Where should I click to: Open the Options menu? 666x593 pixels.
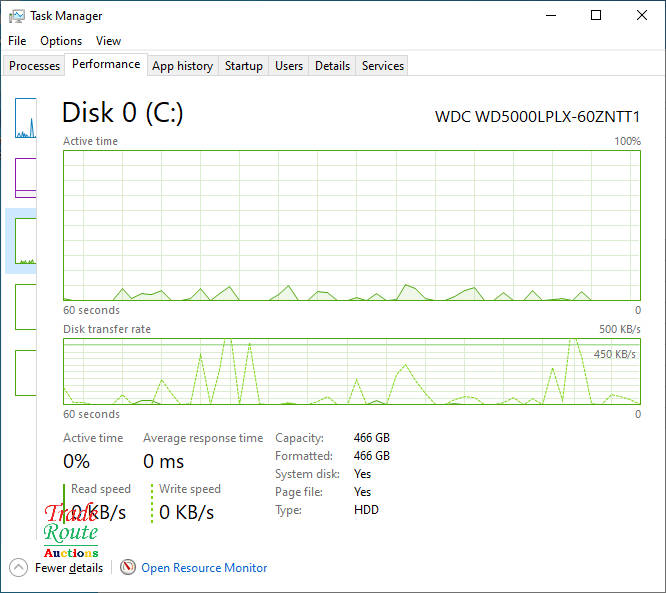(61, 41)
